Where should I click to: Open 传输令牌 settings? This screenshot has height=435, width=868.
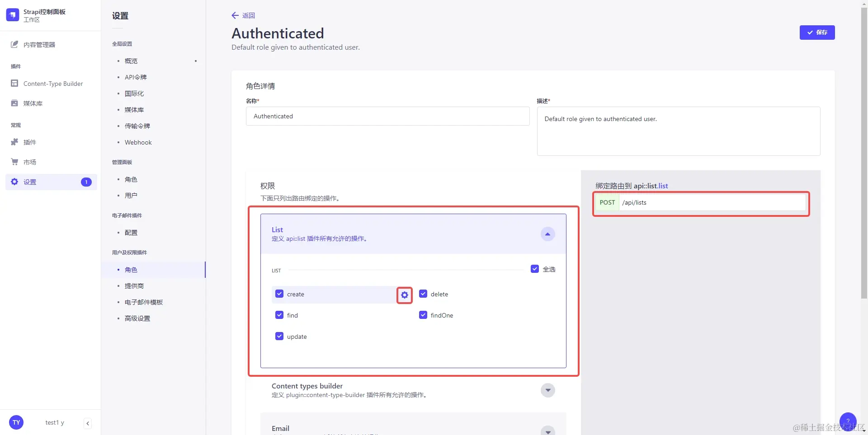point(137,126)
